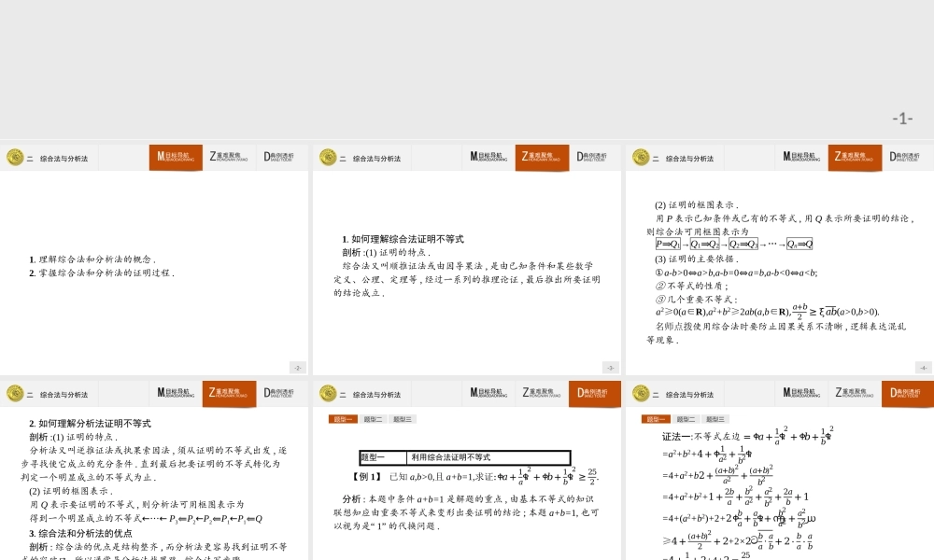Click the gold emblem on the 例1 slide
The width and height of the screenshot is (934, 560).
328,394
